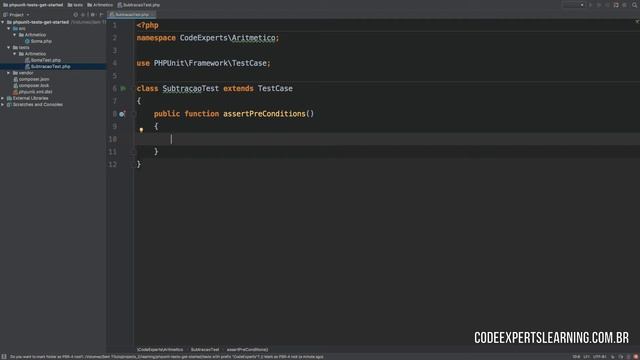The width and height of the screenshot is (640, 360).
Task: Click PHPUnit\Framework\TestCase use statement
Action: (210, 63)
